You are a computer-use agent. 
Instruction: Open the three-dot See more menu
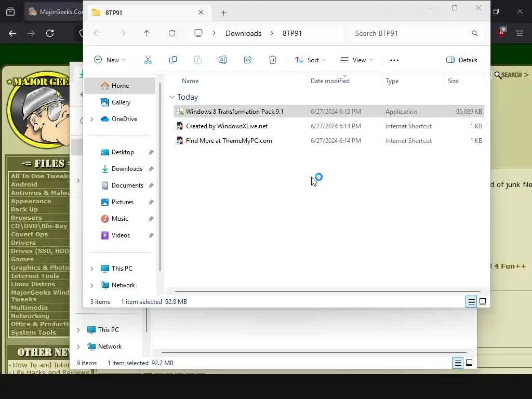pos(394,60)
